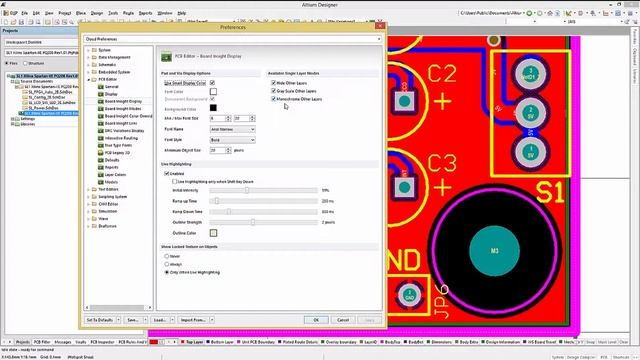Click the Set To Defaults button
This screenshot has width=640, height=360.
(x=100, y=320)
